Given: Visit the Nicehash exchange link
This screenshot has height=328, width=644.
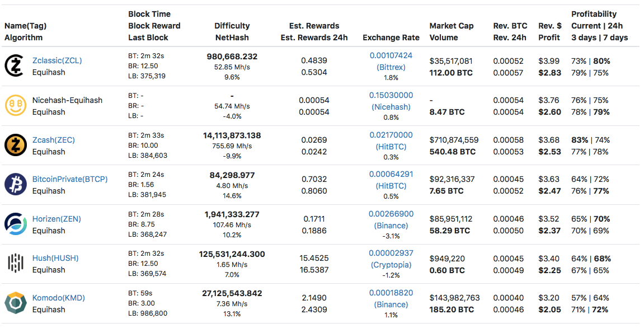Looking at the screenshot, I should tap(391, 107).
